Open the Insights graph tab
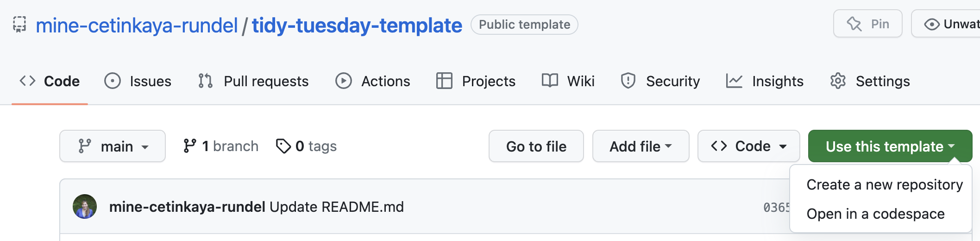Viewport: 980px width, 241px height. (x=765, y=81)
